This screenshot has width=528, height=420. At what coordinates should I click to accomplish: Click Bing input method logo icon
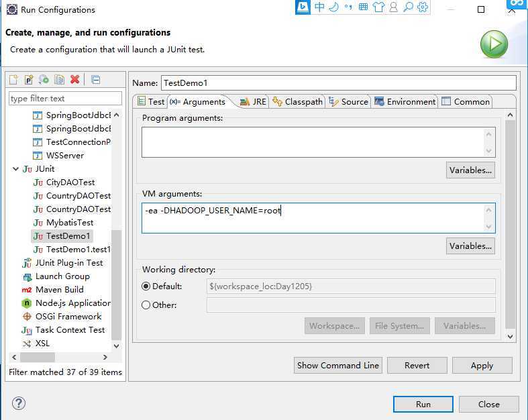[303, 7]
